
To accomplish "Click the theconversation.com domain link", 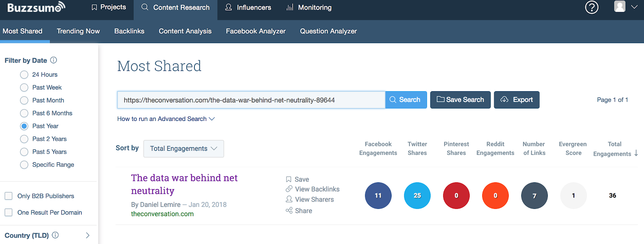I will coord(162,214).
